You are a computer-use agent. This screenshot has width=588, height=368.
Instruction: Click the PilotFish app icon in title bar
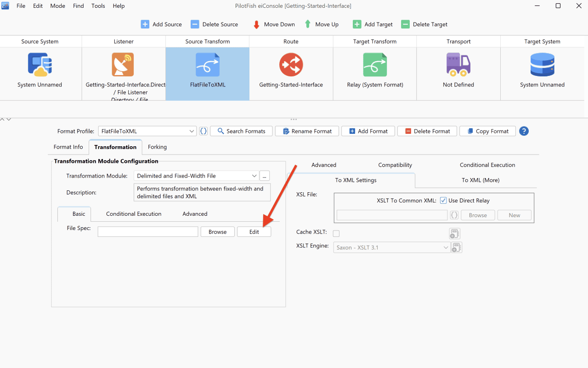tap(6, 6)
